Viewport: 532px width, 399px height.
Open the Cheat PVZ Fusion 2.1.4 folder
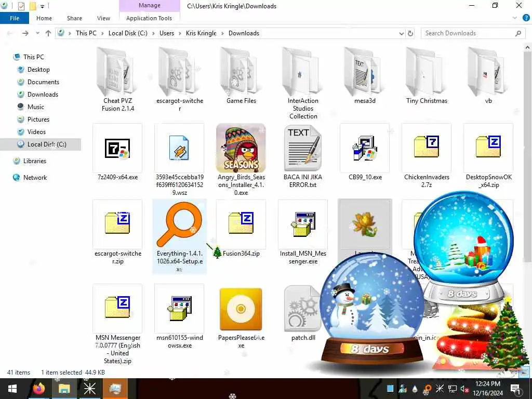tap(117, 79)
